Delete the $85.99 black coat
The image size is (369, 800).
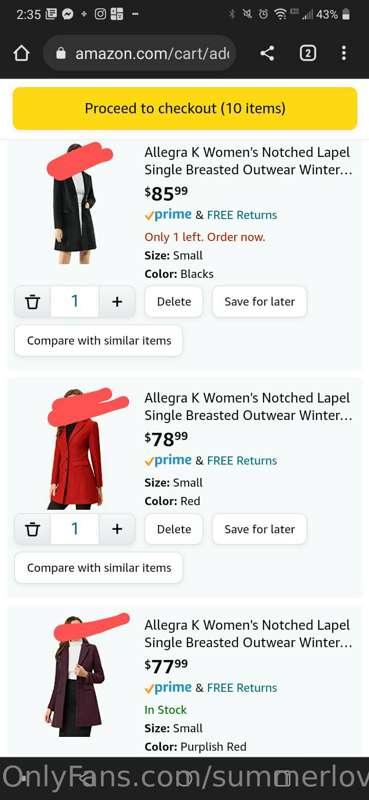pyautogui.click(x=174, y=302)
